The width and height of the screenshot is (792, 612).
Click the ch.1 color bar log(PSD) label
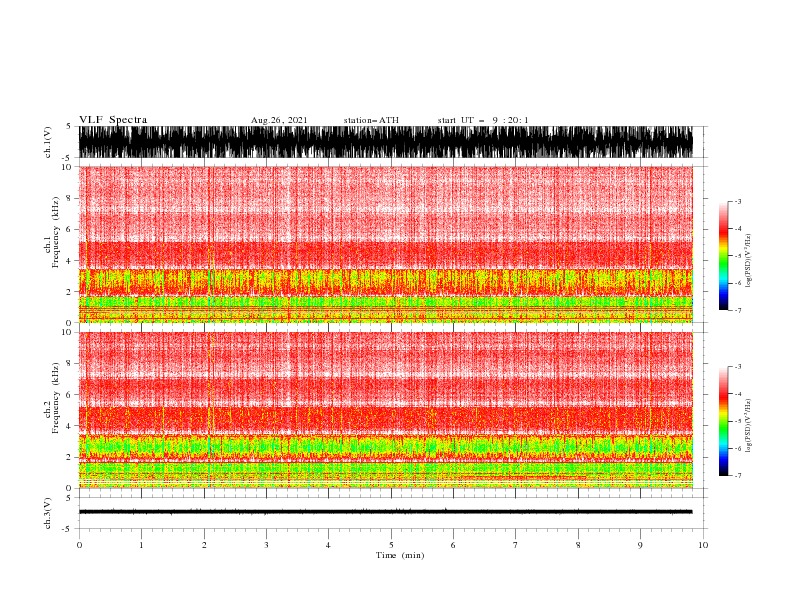click(x=748, y=261)
